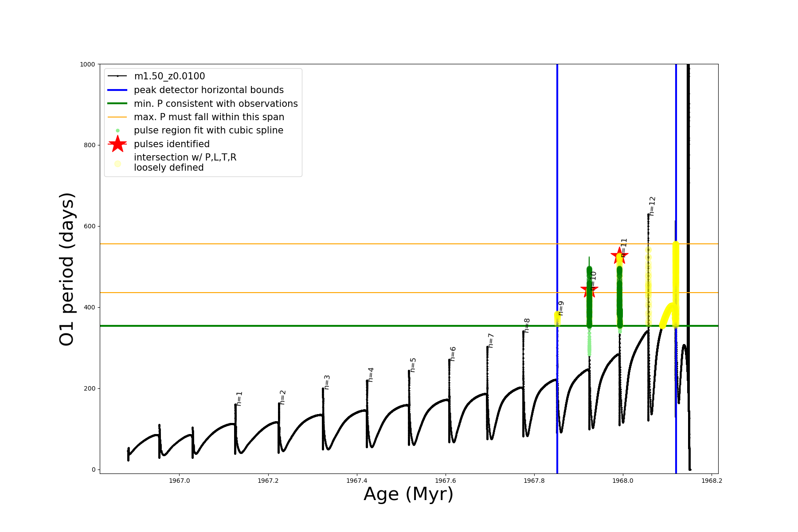Click the 'Age (Myr)' x-axis title
The height and width of the screenshot is (532, 798).
pyautogui.click(x=408, y=494)
